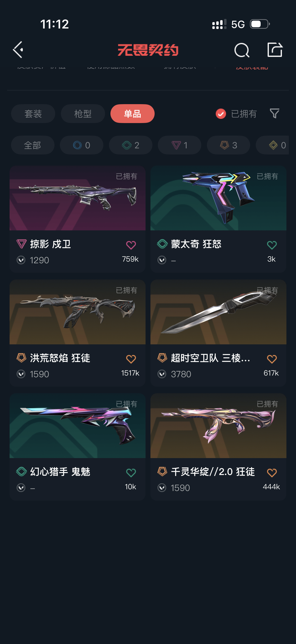
Task: Favorite 千灵华绽//2.0 狂徒 heart icon
Action: [272, 473]
